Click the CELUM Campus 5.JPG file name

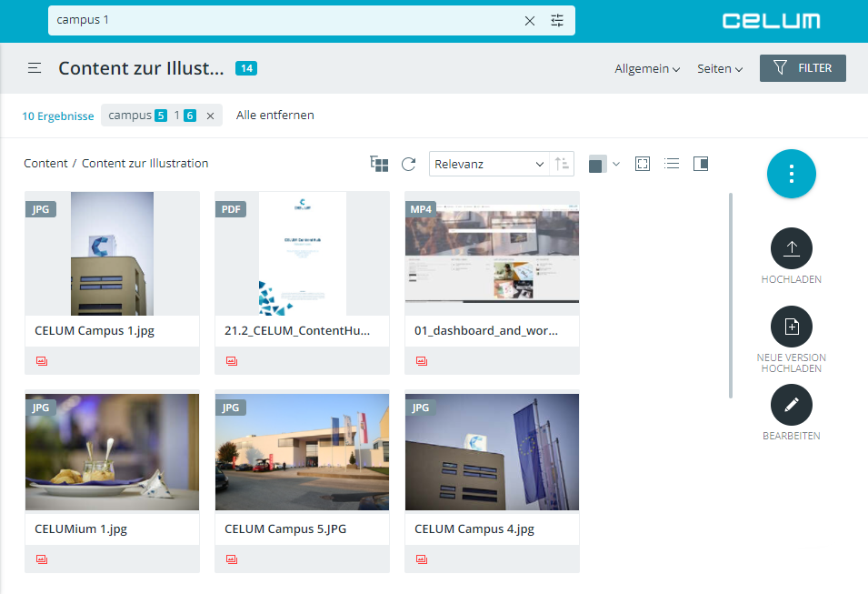point(285,529)
